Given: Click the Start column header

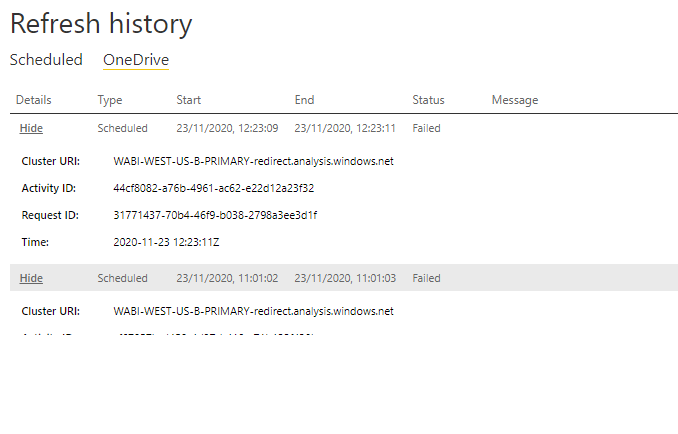Looking at the screenshot, I should tap(189, 100).
